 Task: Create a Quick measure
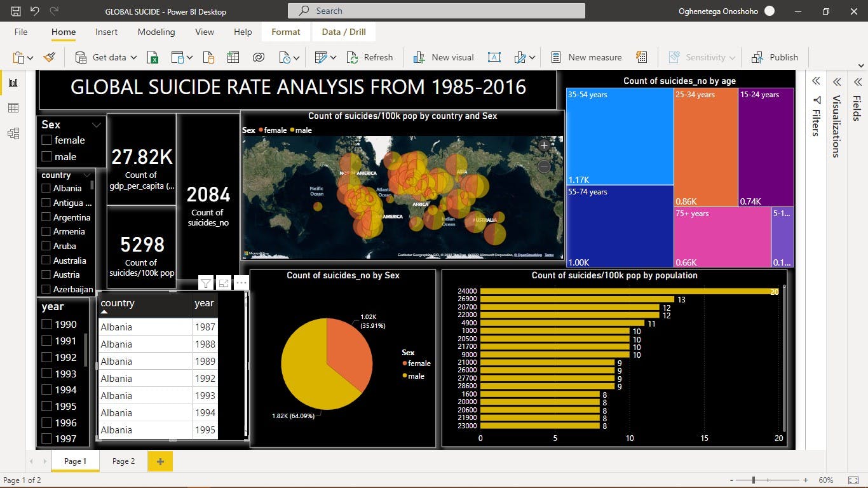pyautogui.click(x=641, y=57)
